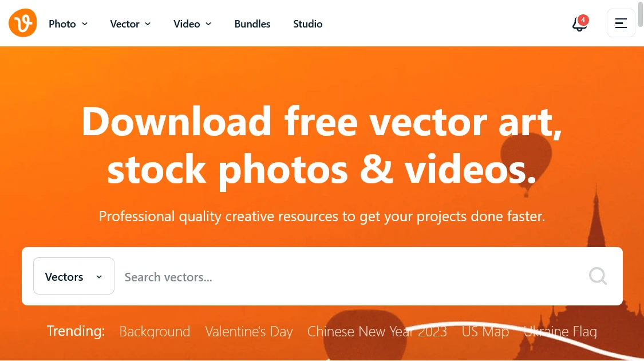Open the Studio menu item

tap(307, 24)
